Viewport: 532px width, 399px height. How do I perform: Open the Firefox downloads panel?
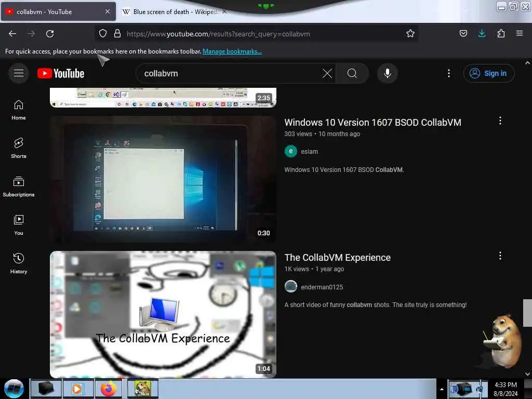tap(482, 33)
